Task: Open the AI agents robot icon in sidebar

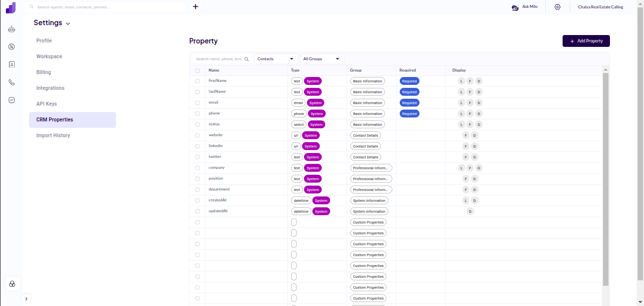Action: pyautogui.click(x=11, y=29)
